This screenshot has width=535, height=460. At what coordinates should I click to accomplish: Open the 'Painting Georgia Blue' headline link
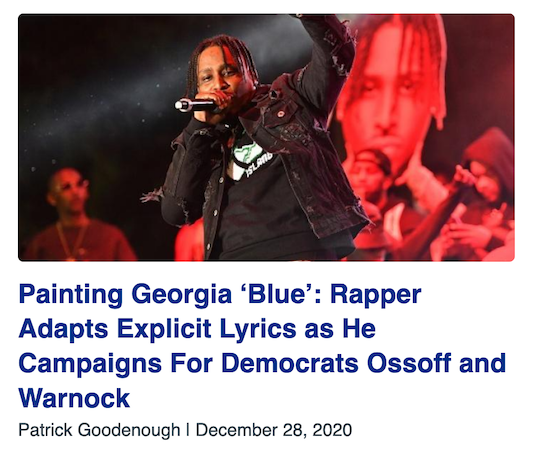tap(262, 345)
